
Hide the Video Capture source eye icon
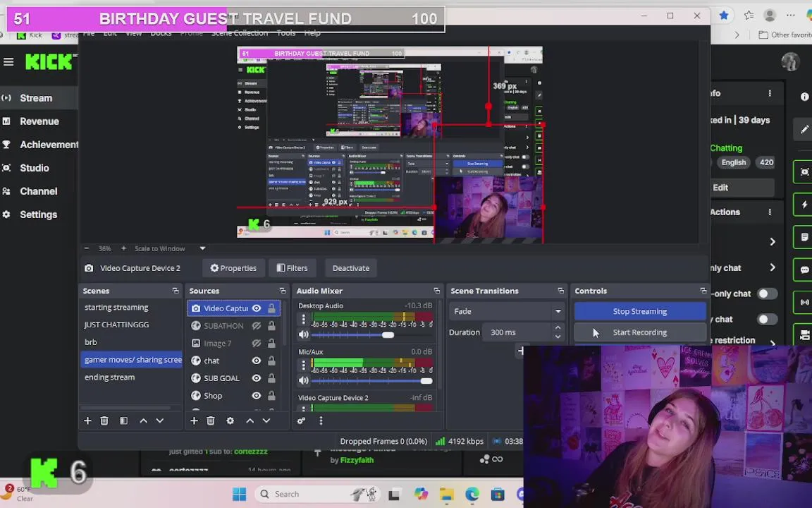click(x=257, y=308)
